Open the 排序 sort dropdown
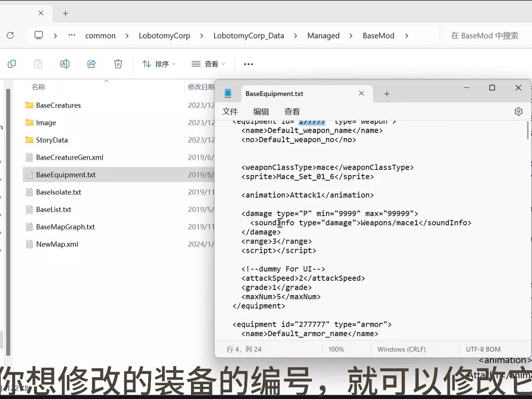The height and width of the screenshot is (399, 532). pyautogui.click(x=159, y=64)
